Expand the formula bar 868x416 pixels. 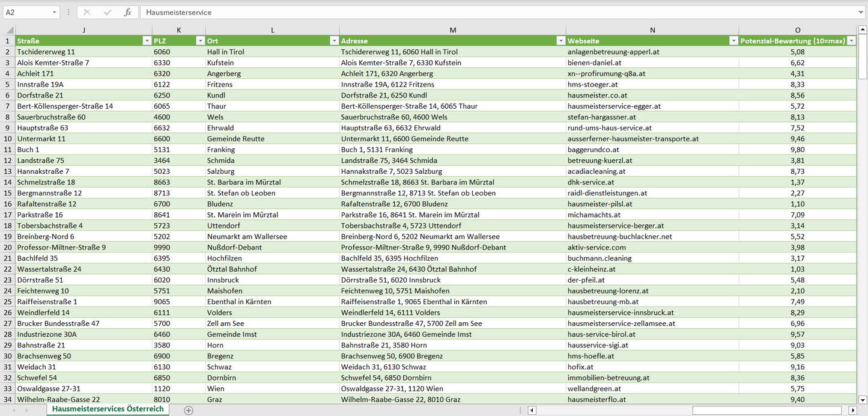pyautogui.click(x=862, y=12)
